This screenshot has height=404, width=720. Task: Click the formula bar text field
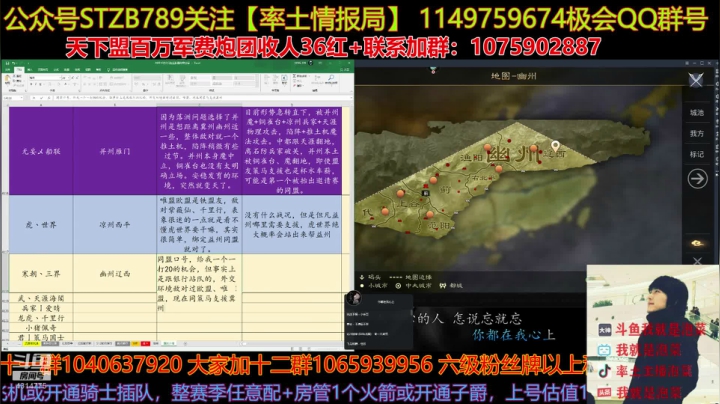pyautogui.click(x=202, y=98)
